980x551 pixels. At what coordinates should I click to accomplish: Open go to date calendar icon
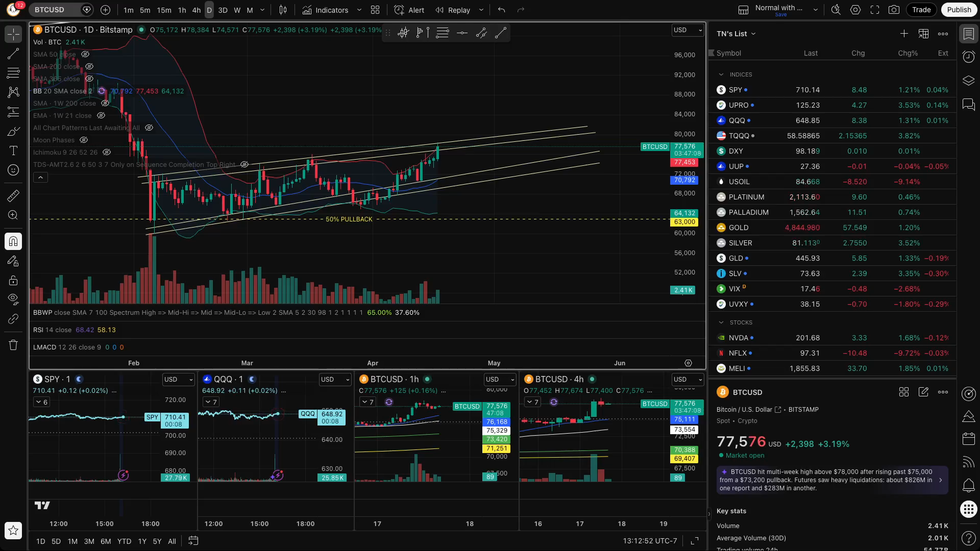[x=193, y=541]
